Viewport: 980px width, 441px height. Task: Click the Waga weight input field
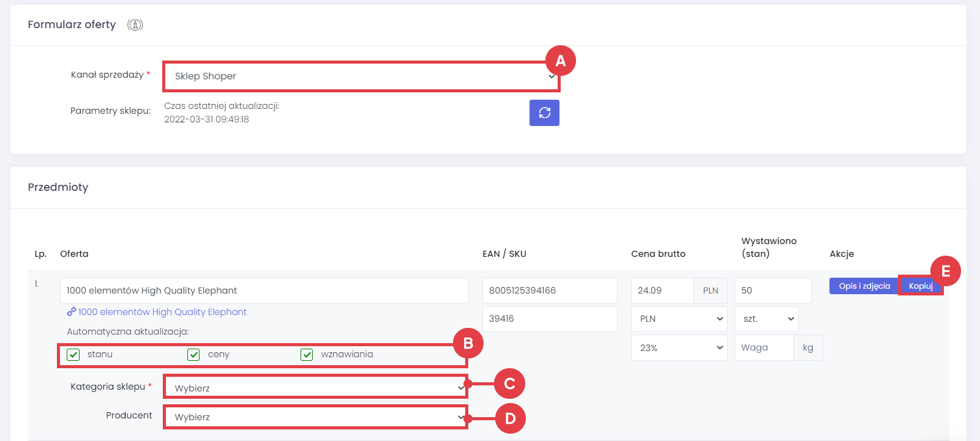point(764,347)
